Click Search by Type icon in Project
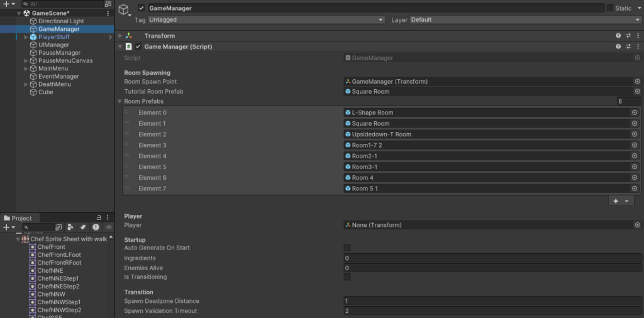The width and height of the screenshot is (644, 318). tap(70, 228)
